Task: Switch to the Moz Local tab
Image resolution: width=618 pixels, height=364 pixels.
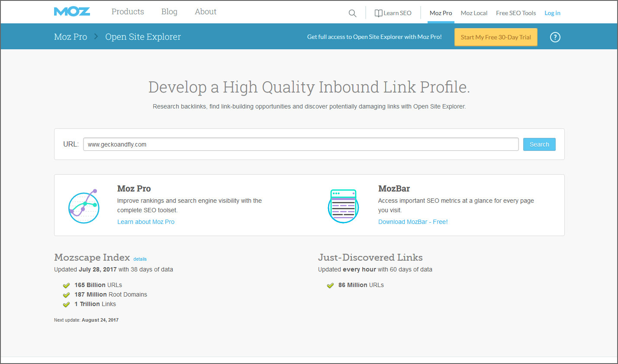Action: click(474, 13)
